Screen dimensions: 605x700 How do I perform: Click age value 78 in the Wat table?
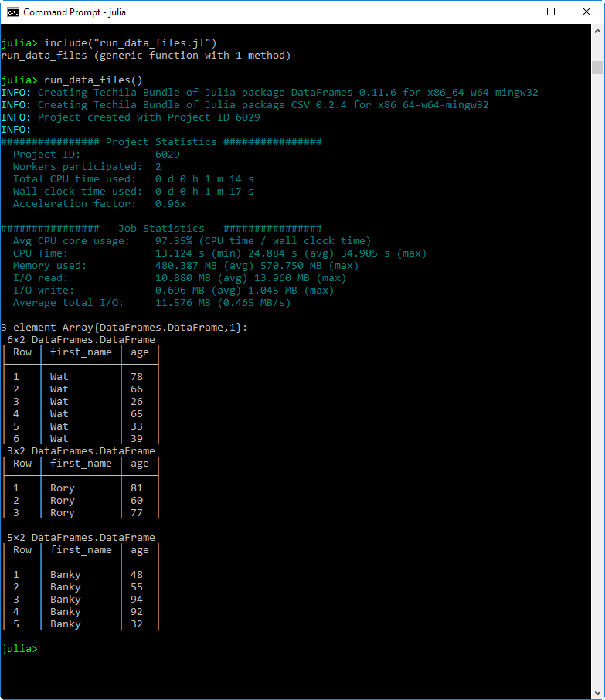[137, 376]
